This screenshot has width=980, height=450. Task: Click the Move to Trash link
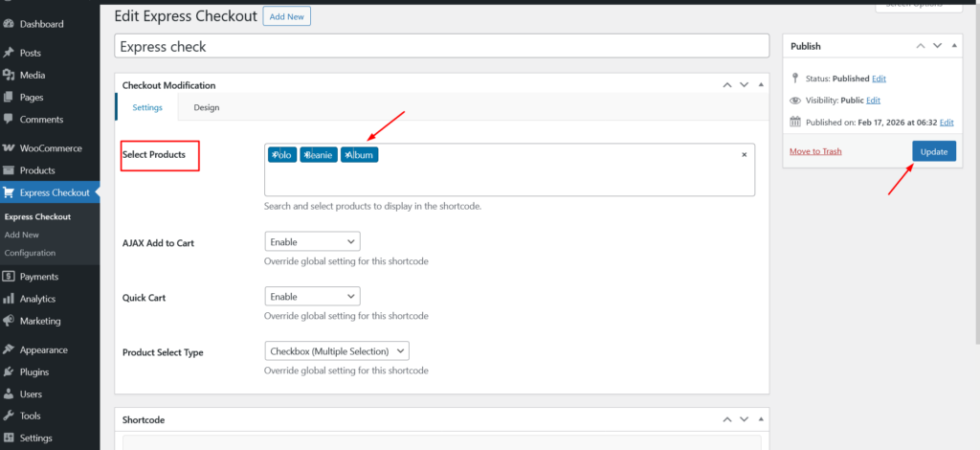(815, 151)
